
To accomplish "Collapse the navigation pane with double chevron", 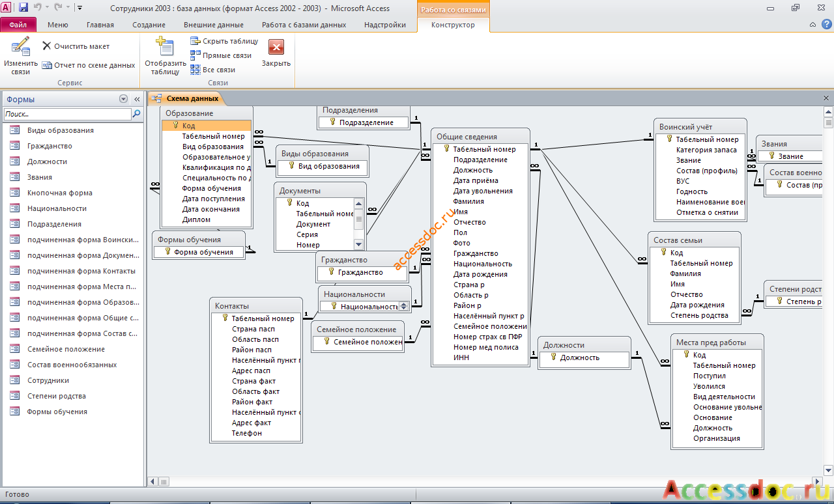I will pos(137,99).
